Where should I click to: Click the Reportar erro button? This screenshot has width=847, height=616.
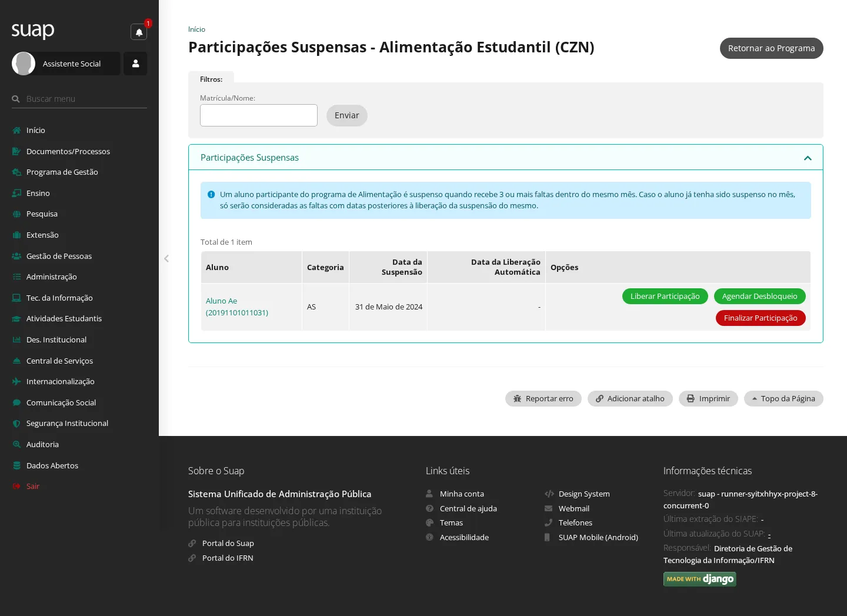(x=543, y=398)
